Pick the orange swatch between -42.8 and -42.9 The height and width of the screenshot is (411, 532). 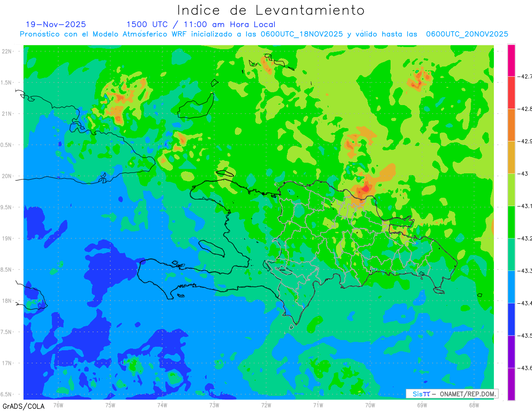tap(511, 125)
